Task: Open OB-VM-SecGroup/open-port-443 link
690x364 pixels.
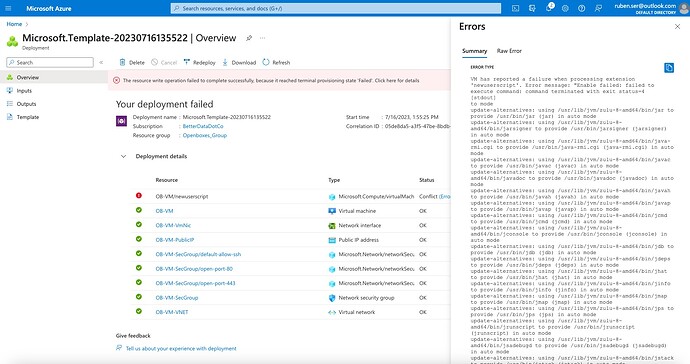Action: 195,283
